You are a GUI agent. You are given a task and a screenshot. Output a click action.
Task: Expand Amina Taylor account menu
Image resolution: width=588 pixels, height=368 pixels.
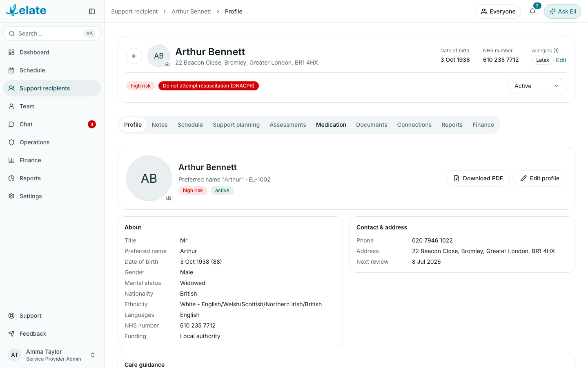point(52,355)
